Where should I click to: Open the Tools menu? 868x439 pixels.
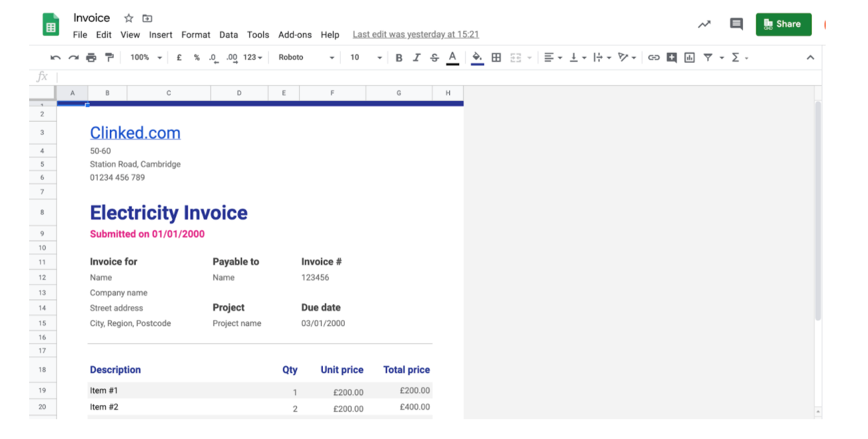[258, 34]
